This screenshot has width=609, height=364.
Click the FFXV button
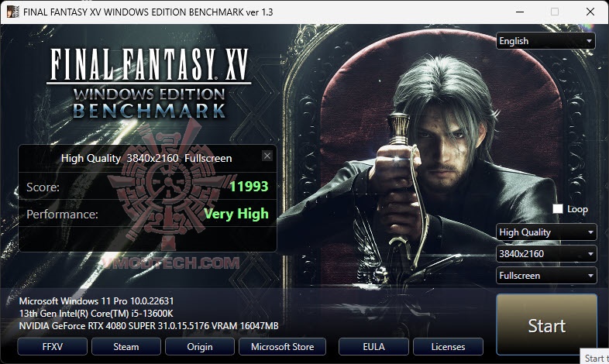[x=53, y=346]
